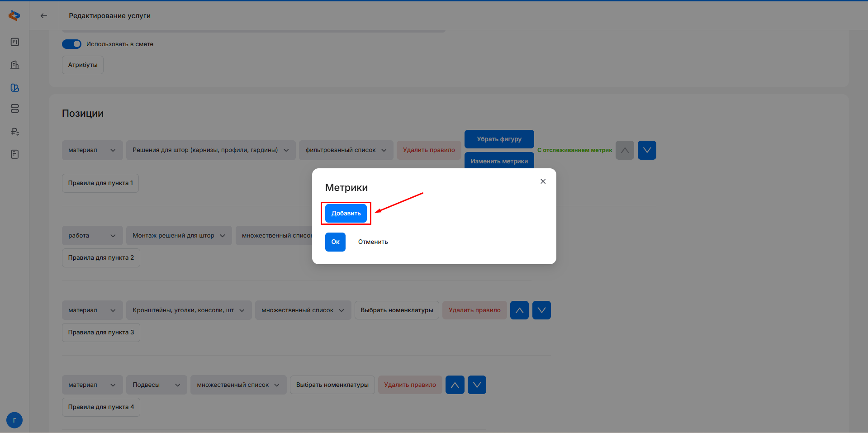The width and height of the screenshot is (868, 433).
Task: Open the buildings icon in the sidebar
Action: pyautogui.click(x=15, y=65)
